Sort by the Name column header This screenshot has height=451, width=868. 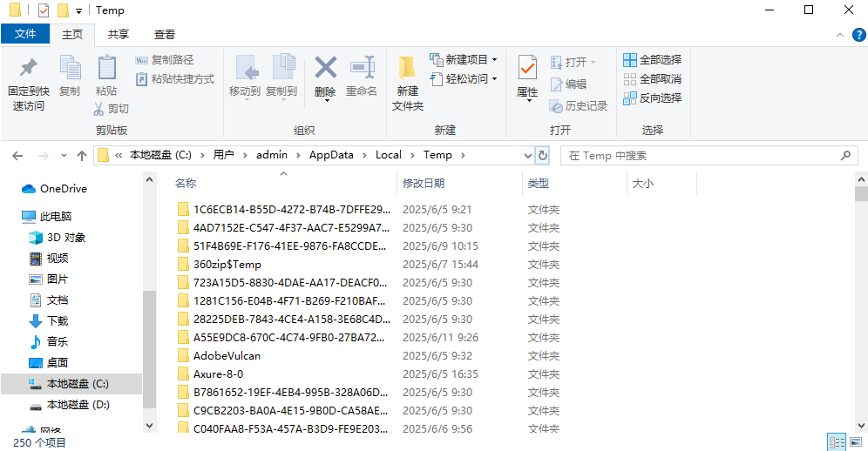click(186, 183)
